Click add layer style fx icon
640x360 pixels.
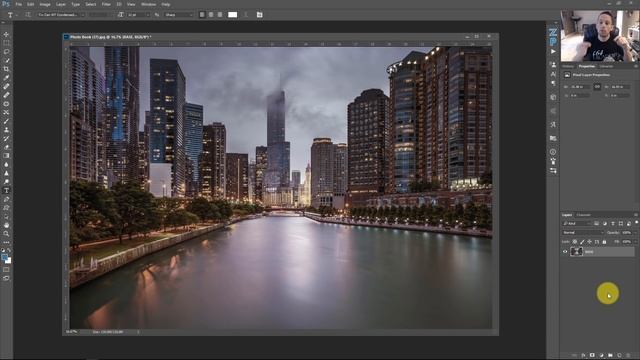tap(583, 356)
